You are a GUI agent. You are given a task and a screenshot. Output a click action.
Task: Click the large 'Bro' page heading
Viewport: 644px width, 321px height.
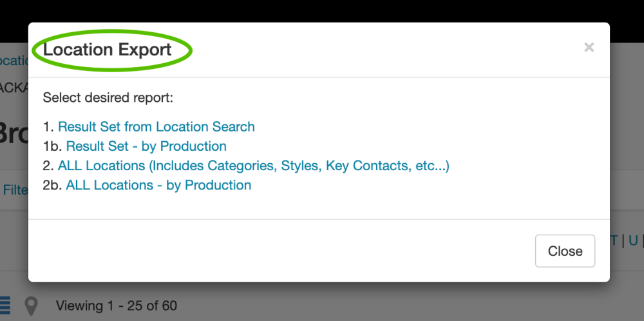[13, 133]
